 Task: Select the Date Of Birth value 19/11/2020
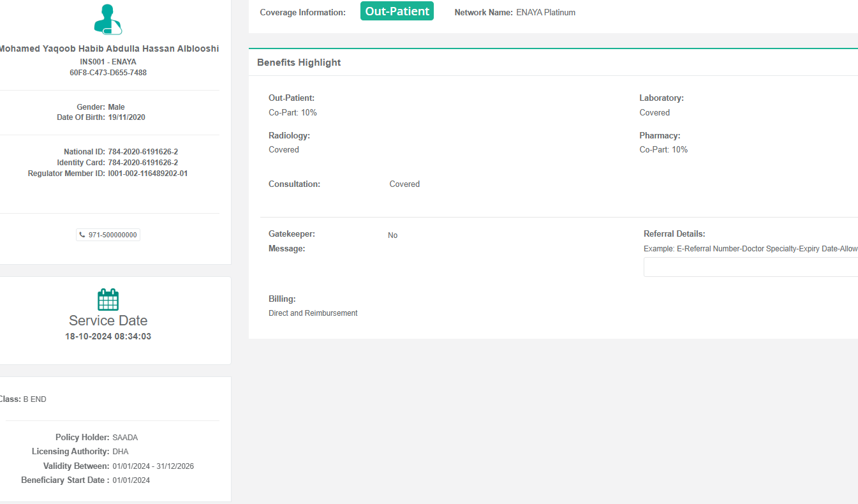[126, 117]
